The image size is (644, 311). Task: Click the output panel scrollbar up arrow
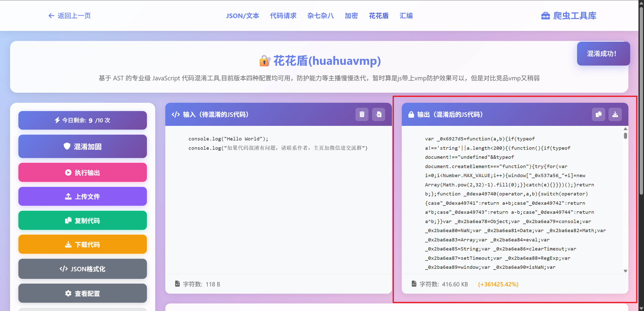click(625, 129)
